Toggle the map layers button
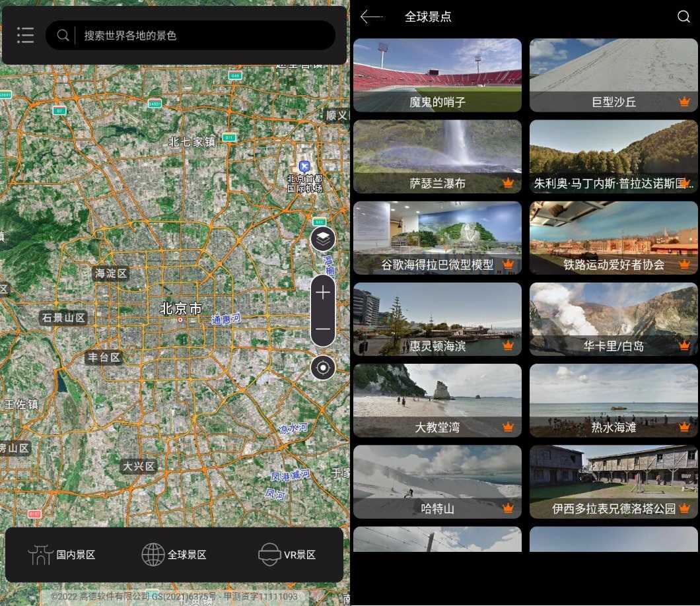Image resolution: width=700 pixels, height=606 pixels. (323, 239)
